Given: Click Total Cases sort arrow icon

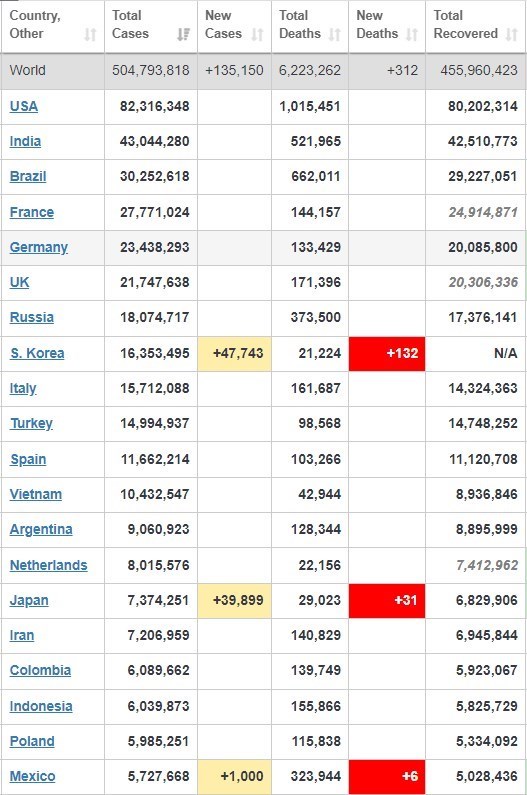Looking at the screenshot, I should coord(184,34).
